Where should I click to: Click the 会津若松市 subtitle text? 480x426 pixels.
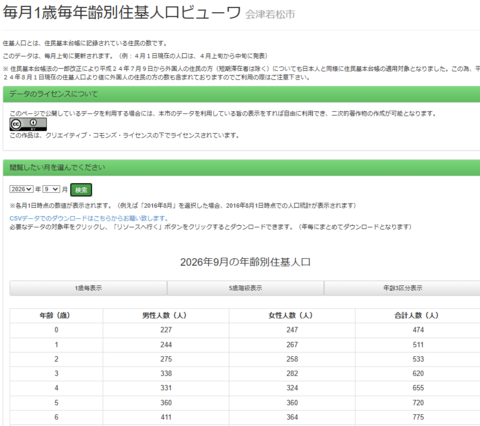pos(270,14)
